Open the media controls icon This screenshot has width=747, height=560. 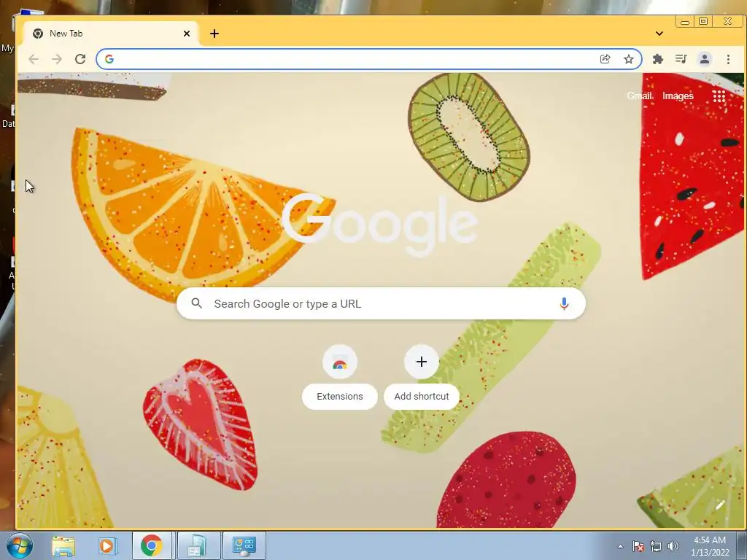681,59
